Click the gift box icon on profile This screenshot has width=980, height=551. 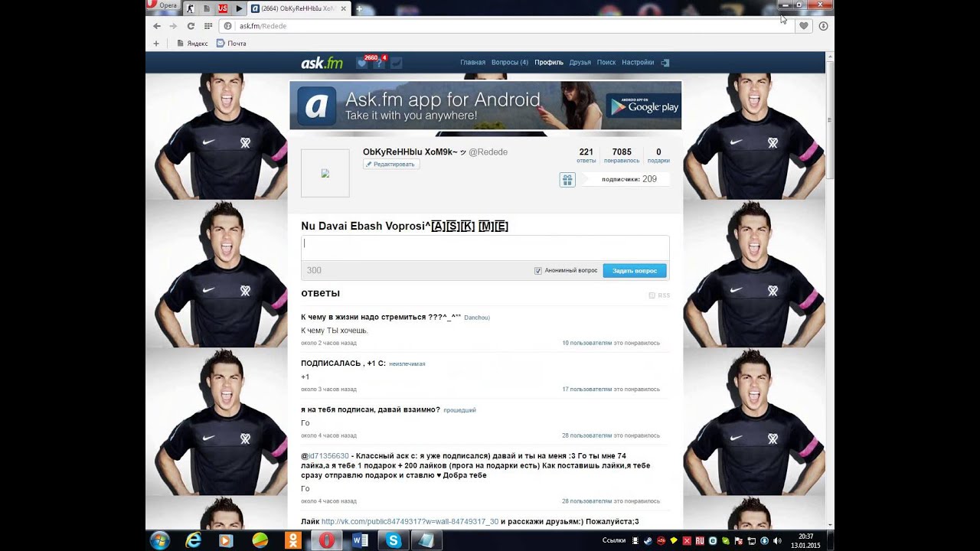[567, 180]
